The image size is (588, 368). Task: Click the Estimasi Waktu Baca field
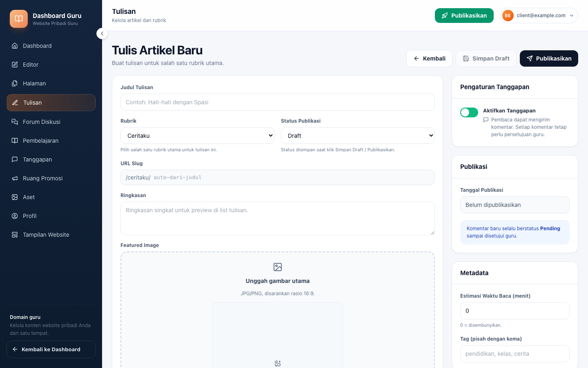click(515, 311)
